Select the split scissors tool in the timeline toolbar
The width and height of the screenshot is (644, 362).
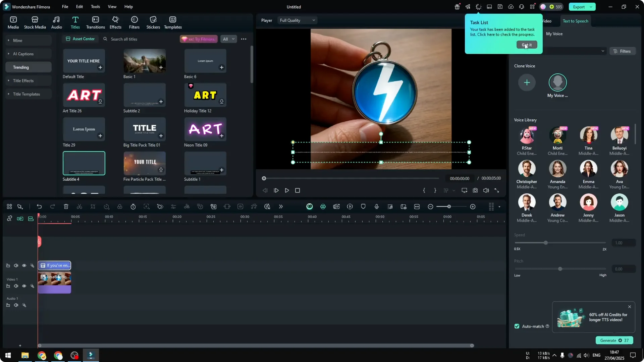pos(79,206)
